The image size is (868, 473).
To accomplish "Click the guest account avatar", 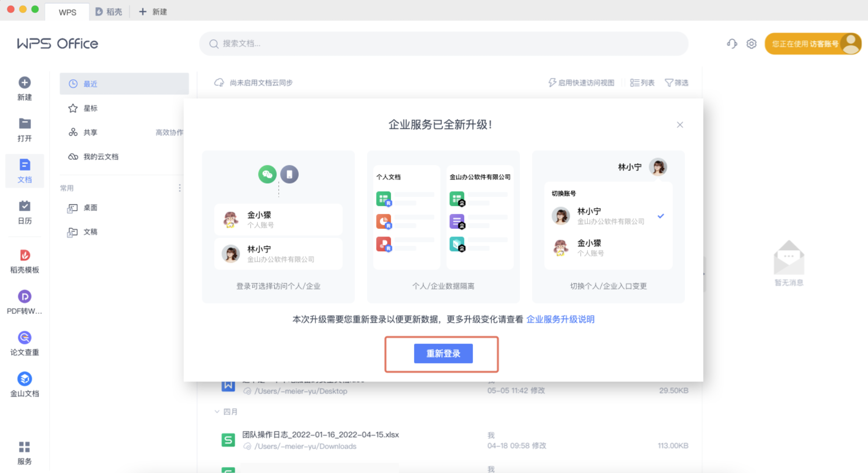I will 851,43.
